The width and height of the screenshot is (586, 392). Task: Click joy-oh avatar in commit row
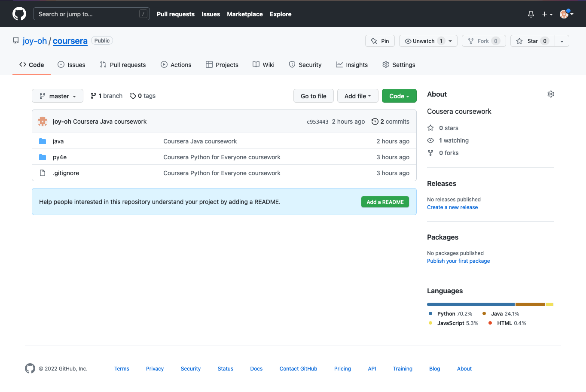click(43, 122)
